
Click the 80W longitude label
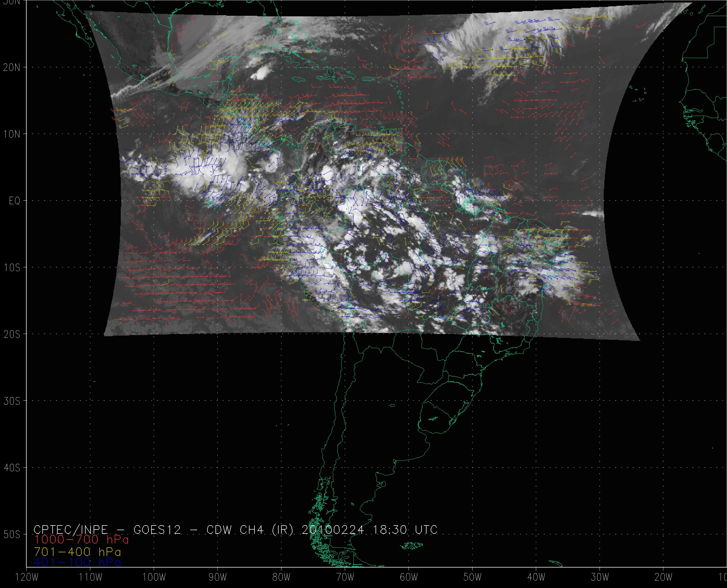[281, 577]
